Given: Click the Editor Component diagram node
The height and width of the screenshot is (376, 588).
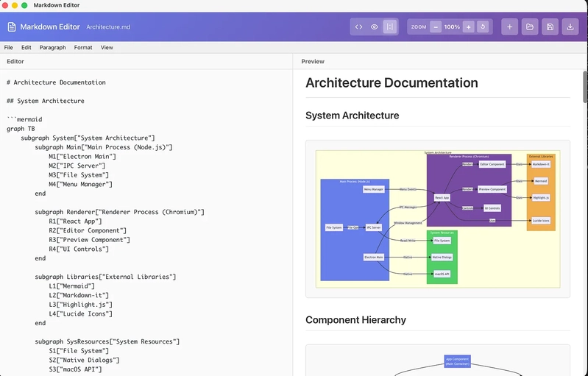Looking at the screenshot, I should pos(492,164).
